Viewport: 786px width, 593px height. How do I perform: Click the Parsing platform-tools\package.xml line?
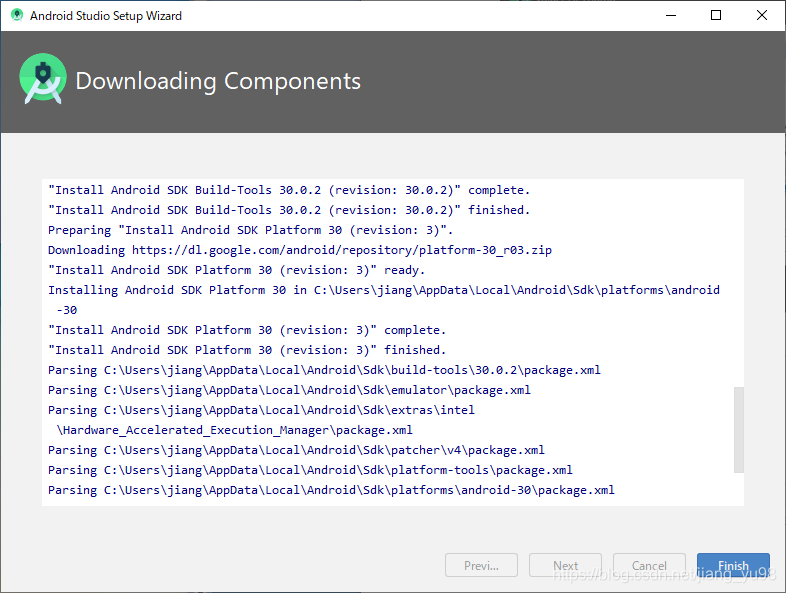click(310, 471)
